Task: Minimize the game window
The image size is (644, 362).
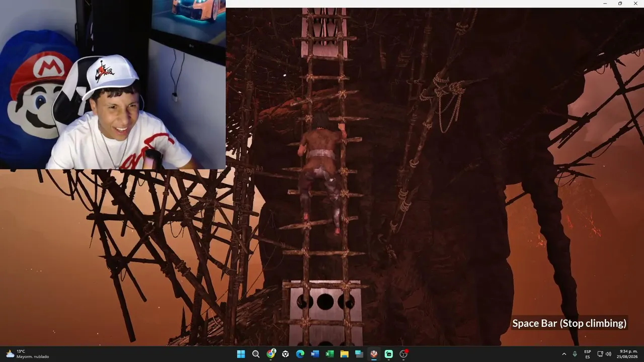Action: [605, 4]
